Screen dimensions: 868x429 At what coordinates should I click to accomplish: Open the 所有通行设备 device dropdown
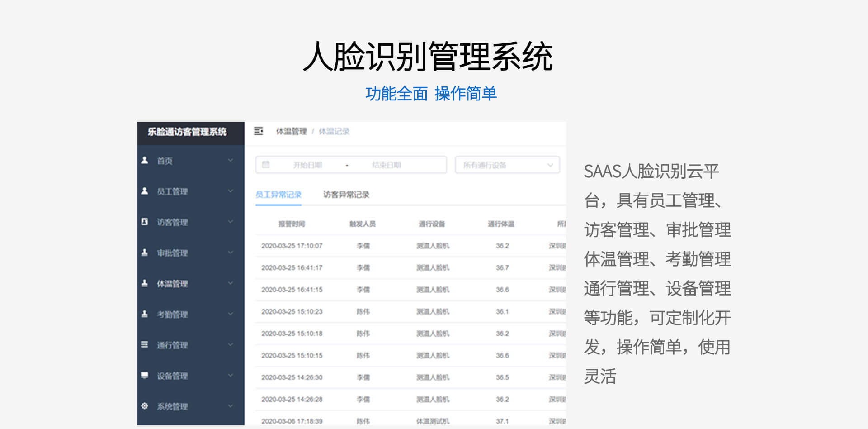506,165
